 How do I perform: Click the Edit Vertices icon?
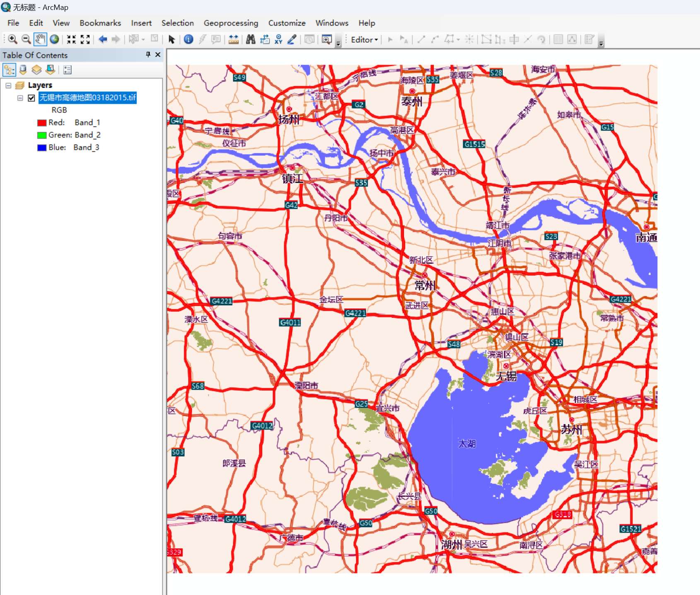click(x=487, y=39)
